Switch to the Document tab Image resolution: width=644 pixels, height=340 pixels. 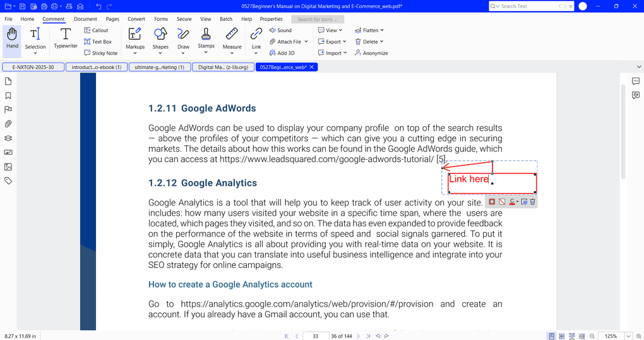point(85,19)
